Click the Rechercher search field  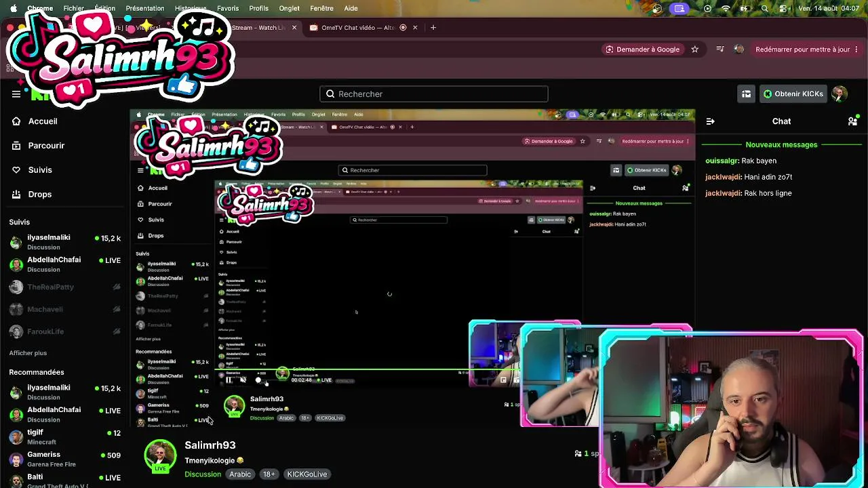point(434,94)
